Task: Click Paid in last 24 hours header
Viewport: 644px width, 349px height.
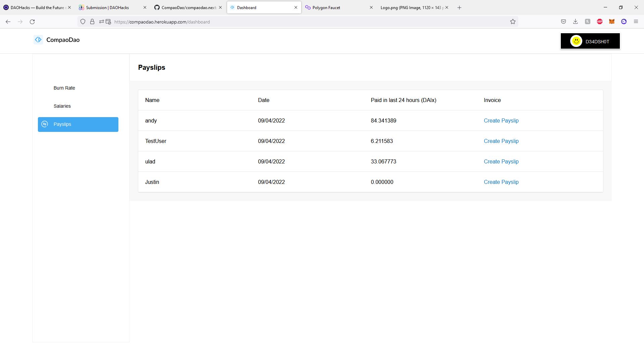Action: click(404, 100)
